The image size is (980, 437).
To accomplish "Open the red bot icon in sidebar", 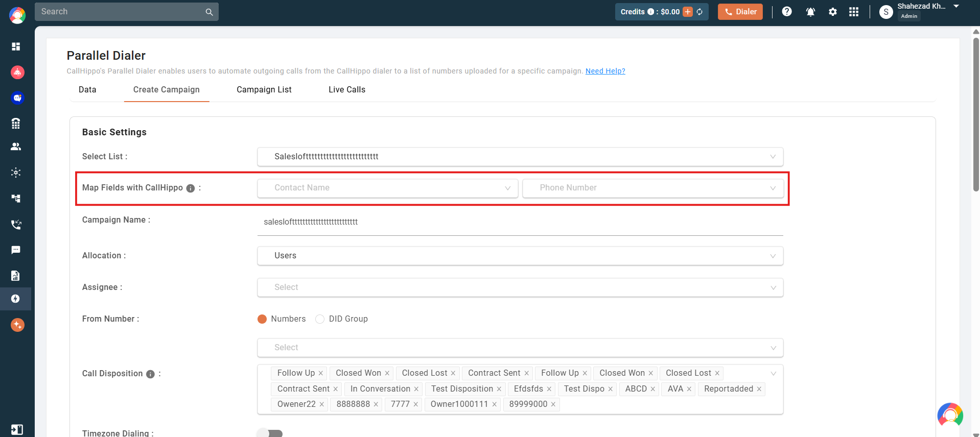I will point(17,72).
